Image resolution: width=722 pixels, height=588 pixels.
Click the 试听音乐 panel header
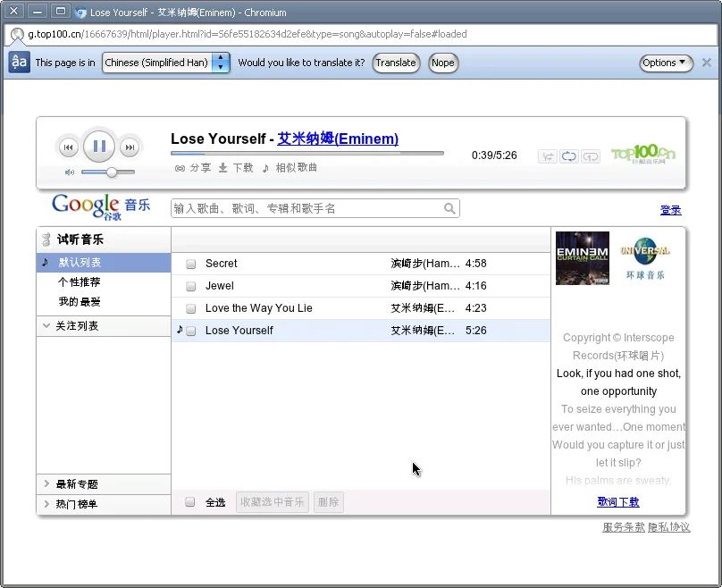click(104, 239)
